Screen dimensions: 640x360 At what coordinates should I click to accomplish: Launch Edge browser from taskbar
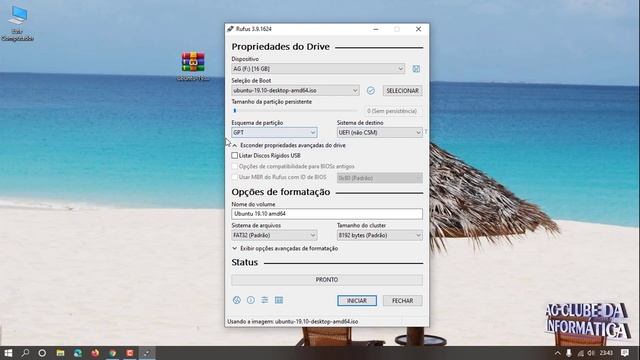click(x=78, y=353)
